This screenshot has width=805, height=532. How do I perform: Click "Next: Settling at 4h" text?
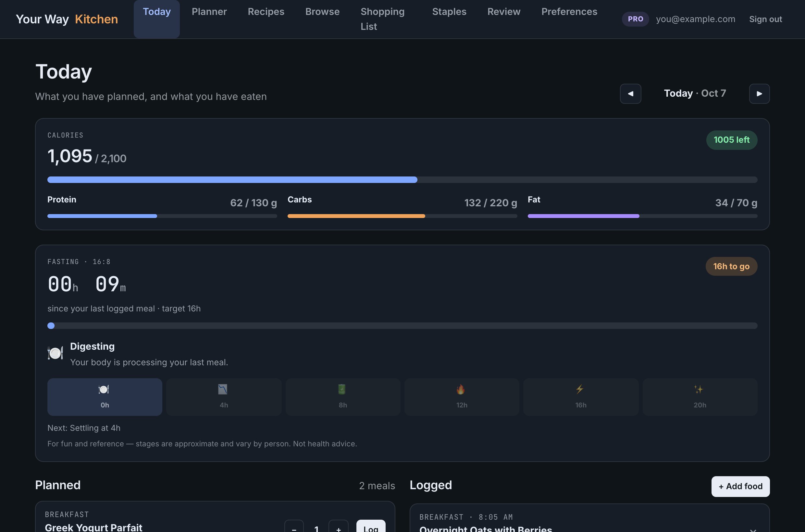(x=84, y=428)
